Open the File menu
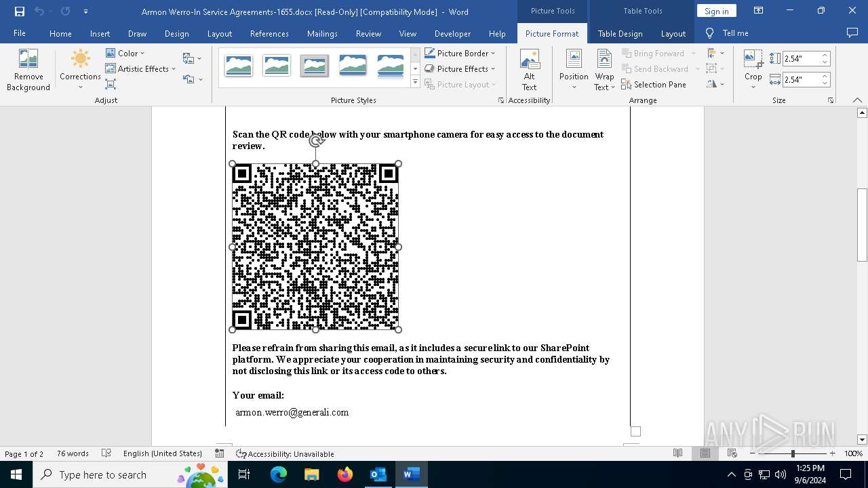Image resolution: width=868 pixels, height=488 pixels. tap(20, 33)
